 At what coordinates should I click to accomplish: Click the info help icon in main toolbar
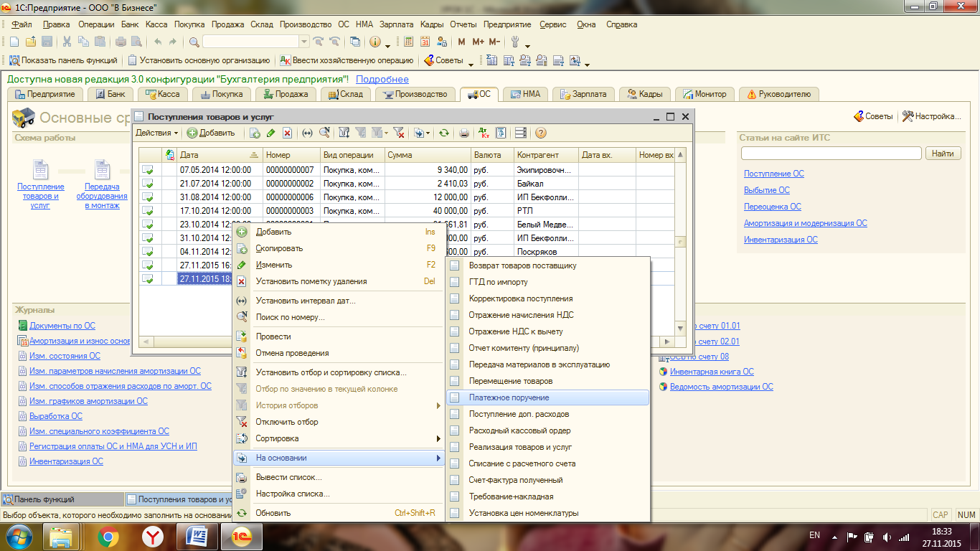374,42
